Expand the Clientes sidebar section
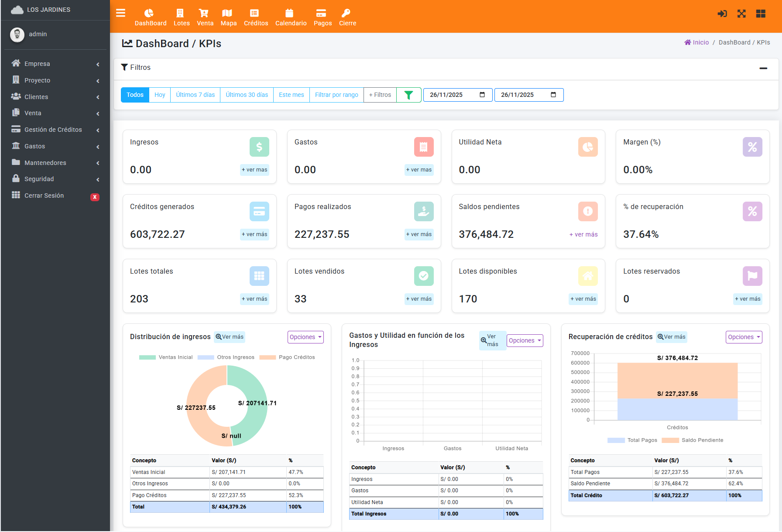Viewport: 782px width, 532px height. (36, 96)
